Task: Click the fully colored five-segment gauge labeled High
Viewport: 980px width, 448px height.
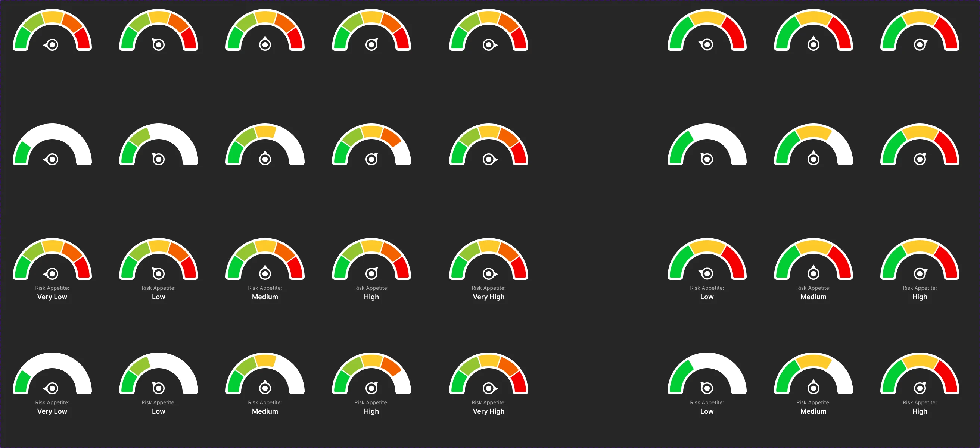Action: 371,259
